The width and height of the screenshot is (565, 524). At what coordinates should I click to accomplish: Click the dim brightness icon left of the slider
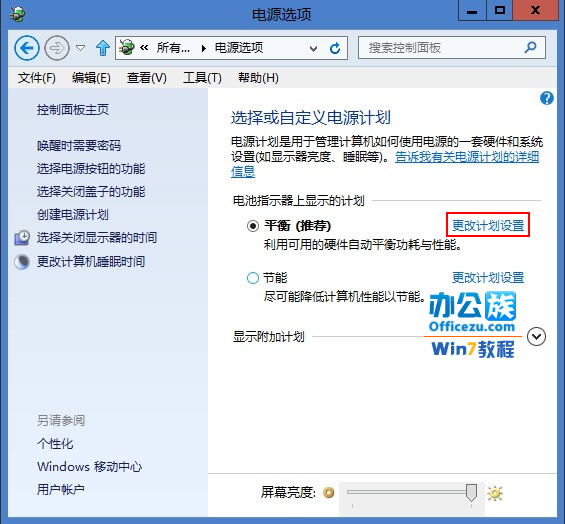[329, 492]
